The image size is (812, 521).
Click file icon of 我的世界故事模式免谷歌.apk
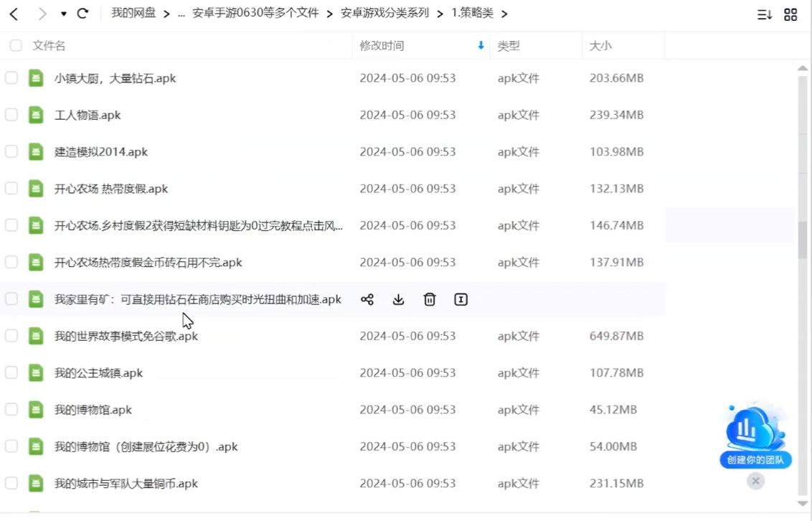click(36, 336)
